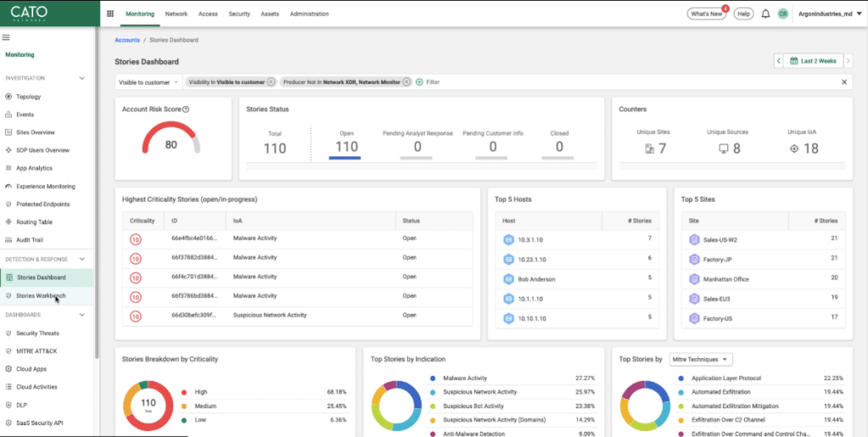This screenshot has height=437, width=868.
Task: Click the notifications bell icon
Action: (x=765, y=14)
